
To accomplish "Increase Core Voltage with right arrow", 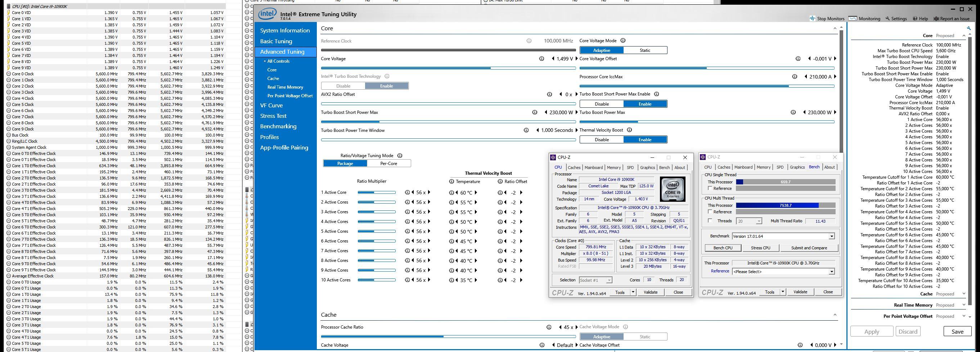I will coord(576,59).
